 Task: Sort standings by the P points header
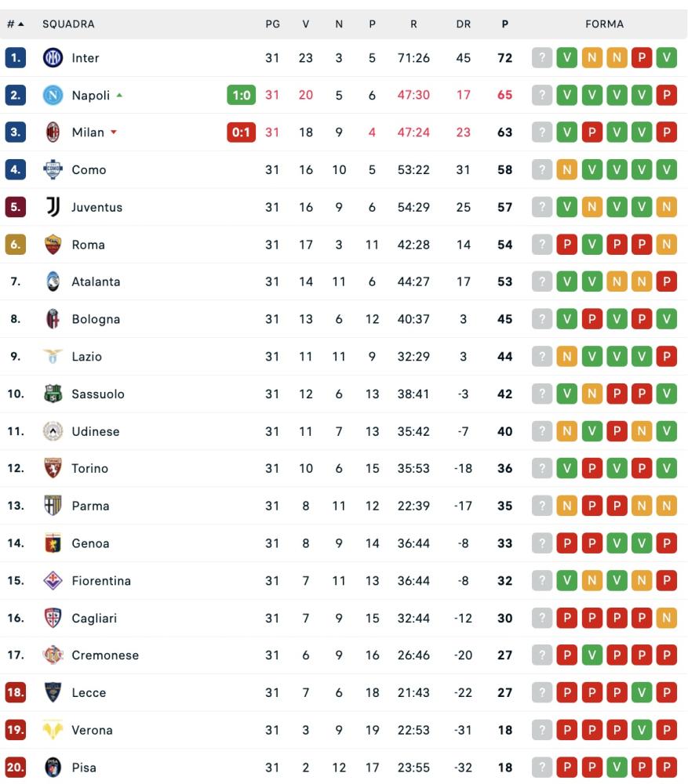[x=504, y=24]
